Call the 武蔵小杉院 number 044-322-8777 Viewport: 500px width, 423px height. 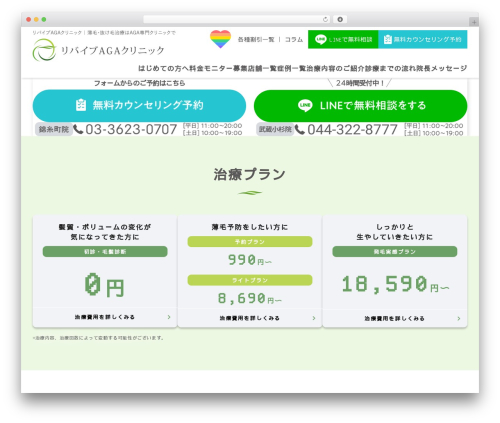point(352,130)
